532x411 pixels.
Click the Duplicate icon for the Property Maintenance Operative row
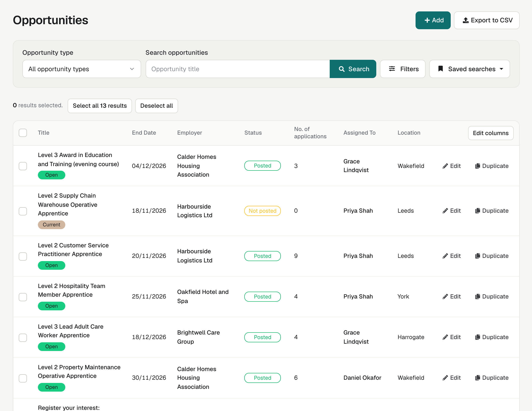pyautogui.click(x=477, y=378)
